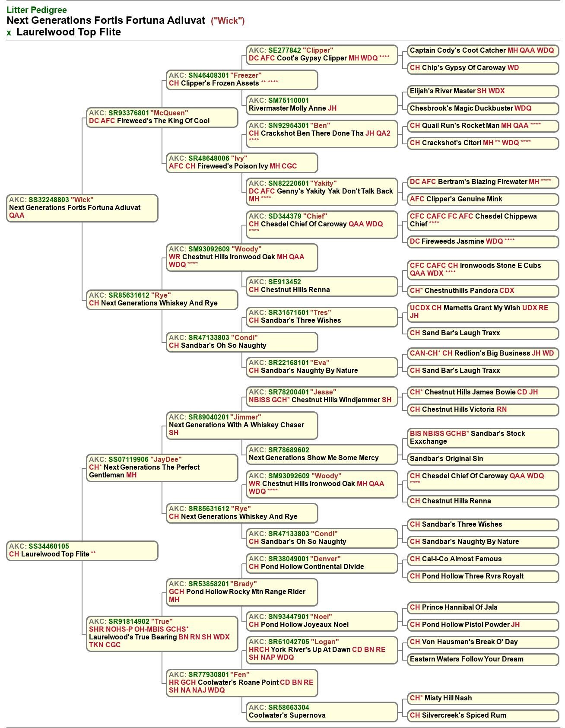
Task: Open "Ivy" Fireweed's Poison Ivy entry
Action: (242, 162)
